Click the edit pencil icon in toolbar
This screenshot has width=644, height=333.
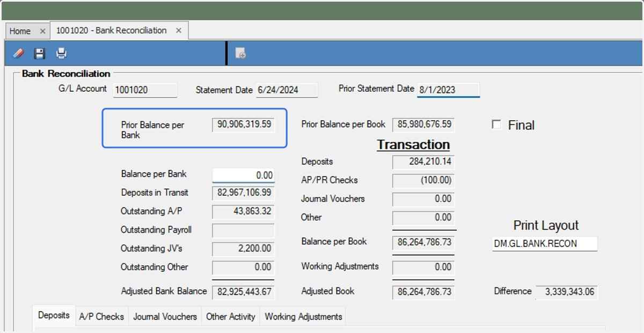coord(18,53)
